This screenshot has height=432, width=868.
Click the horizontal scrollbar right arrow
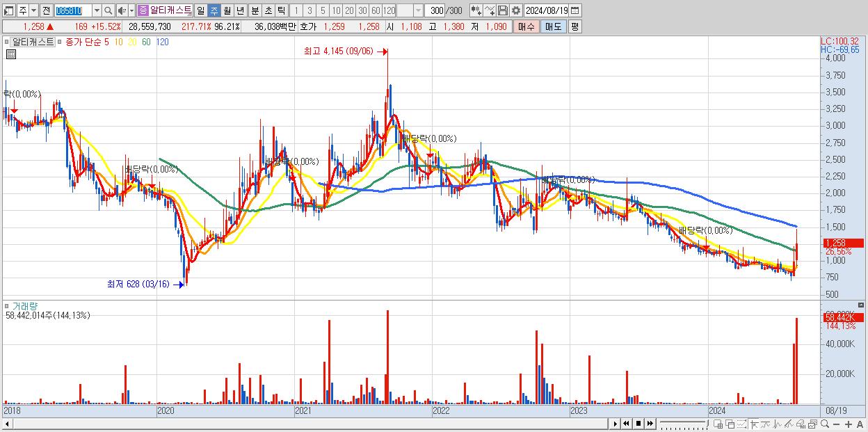pyautogui.click(x=615, y=423)
